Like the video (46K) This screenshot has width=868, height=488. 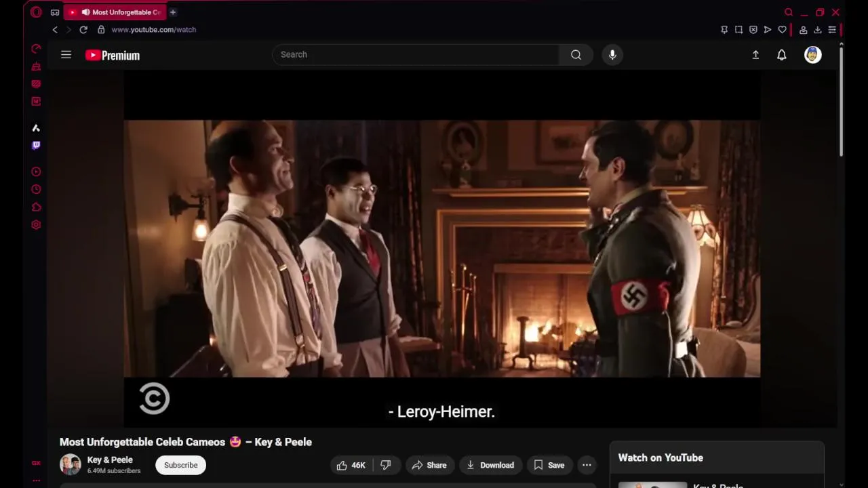351,465
